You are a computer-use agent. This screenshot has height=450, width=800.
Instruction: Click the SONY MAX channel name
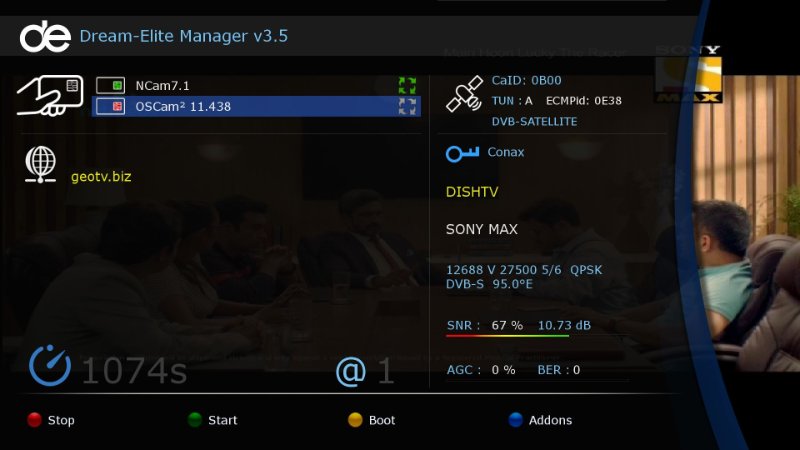click(x=481, y=230)
